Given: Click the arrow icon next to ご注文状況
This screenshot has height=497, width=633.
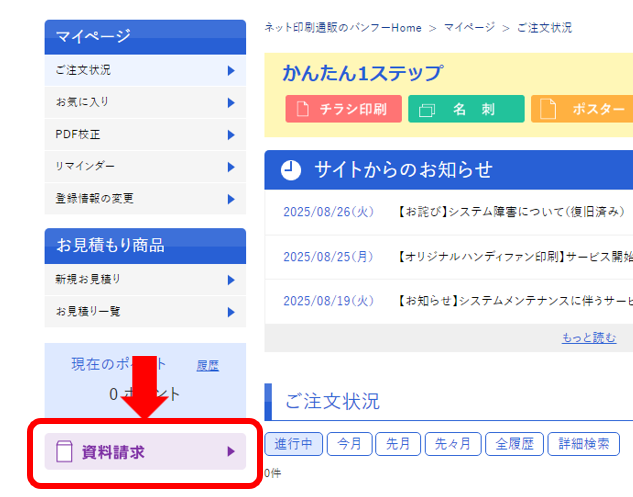Looking at the screenshot, I should point(230,71).
